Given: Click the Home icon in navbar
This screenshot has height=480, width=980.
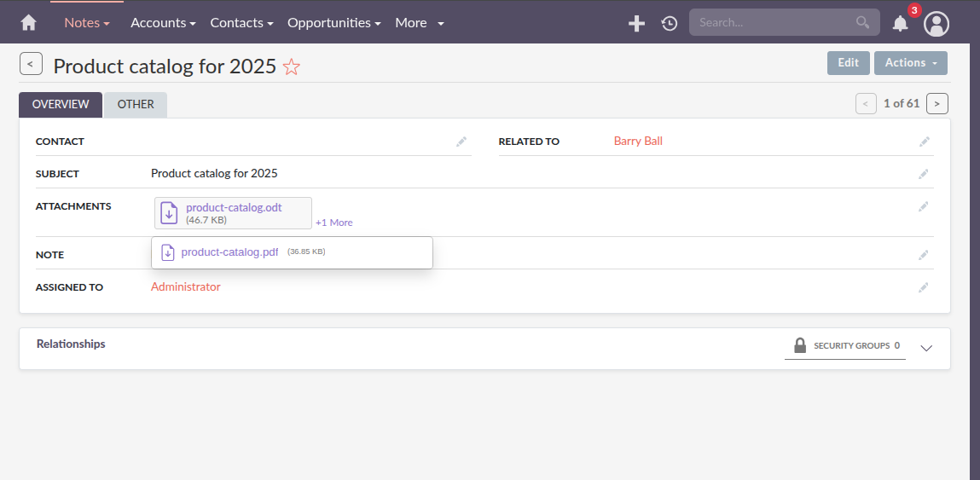Looking at the screenshot, I should point(29,23).
